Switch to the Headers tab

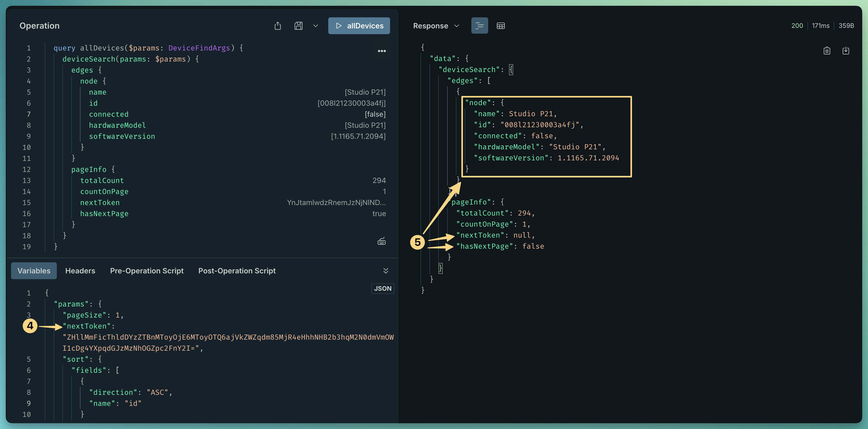pyautogui.click(x=80, y=271)
